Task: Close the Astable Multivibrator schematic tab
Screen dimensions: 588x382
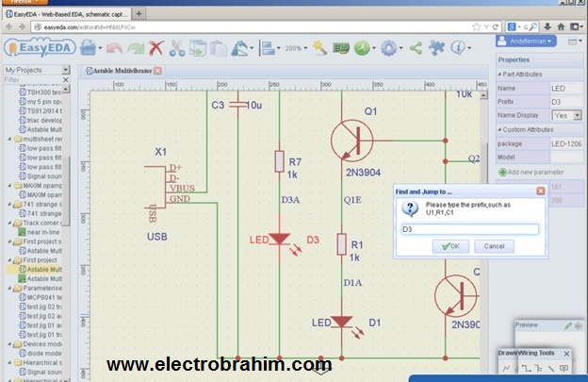Action: pos(158,71)
